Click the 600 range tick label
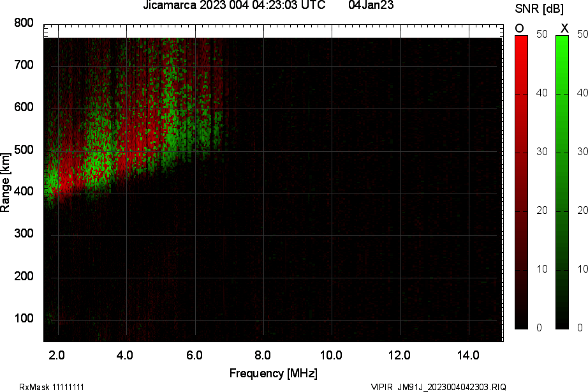 coord(24,108)
